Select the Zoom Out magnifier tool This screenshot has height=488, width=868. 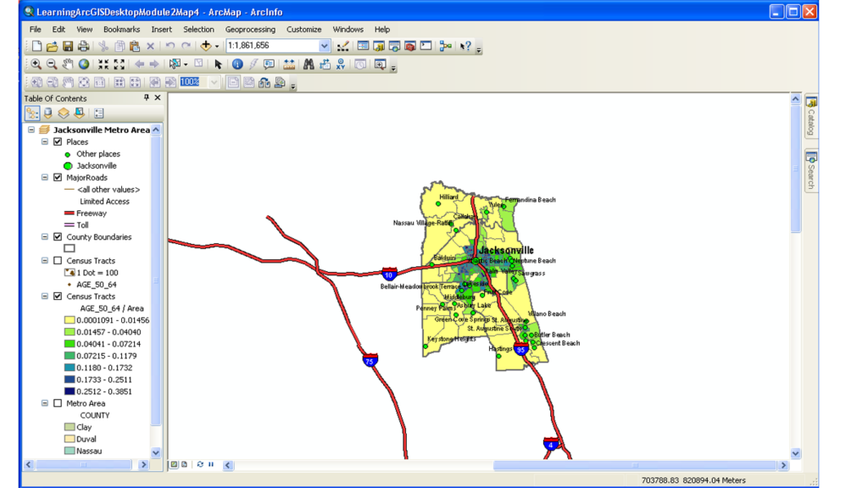coord(52,64)
